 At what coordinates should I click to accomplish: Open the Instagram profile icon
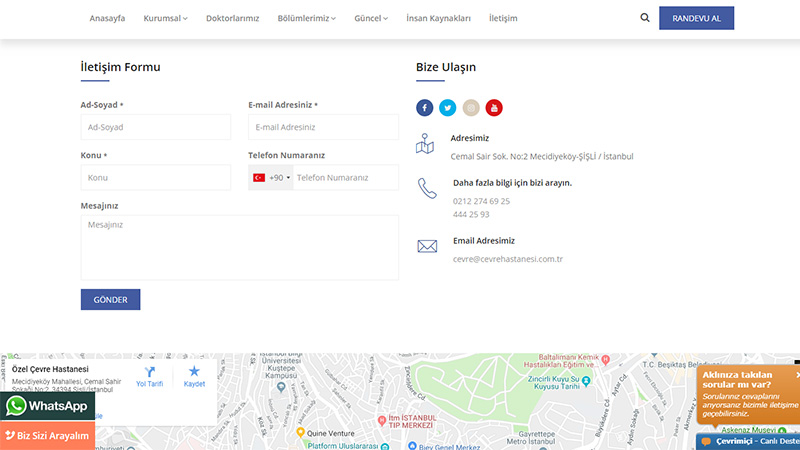click(x=471, y=108)
